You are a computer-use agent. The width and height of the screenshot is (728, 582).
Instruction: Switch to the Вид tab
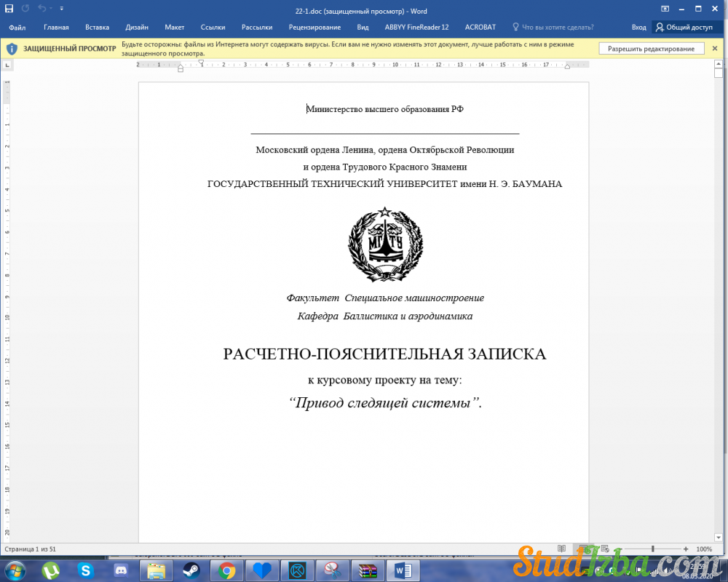(x=363, y=28)
